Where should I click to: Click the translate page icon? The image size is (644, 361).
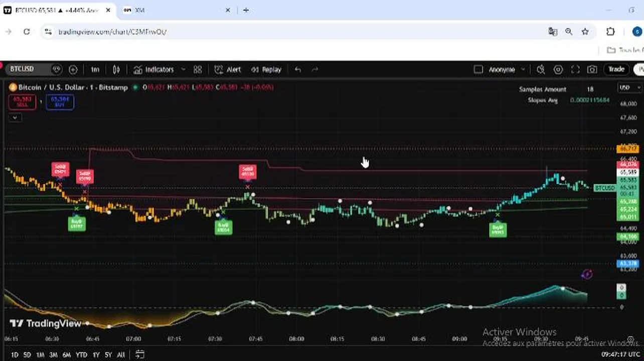[x=553, y=32]
